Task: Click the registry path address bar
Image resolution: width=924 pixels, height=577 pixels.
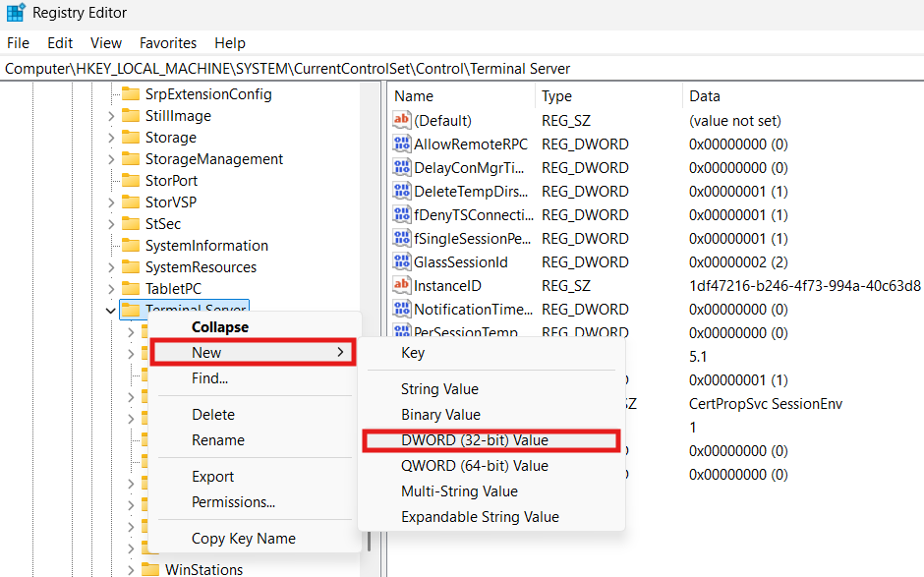Action: tap(295, 69)
